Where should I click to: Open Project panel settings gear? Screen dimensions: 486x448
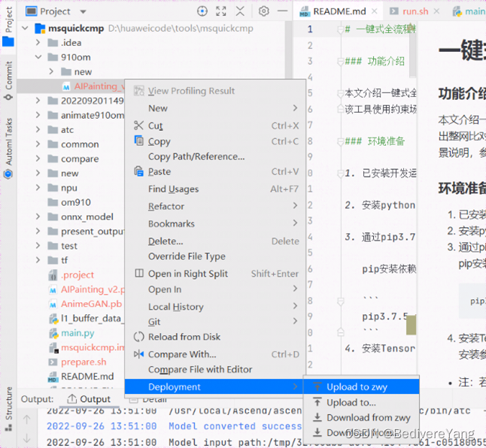point(264,11)
